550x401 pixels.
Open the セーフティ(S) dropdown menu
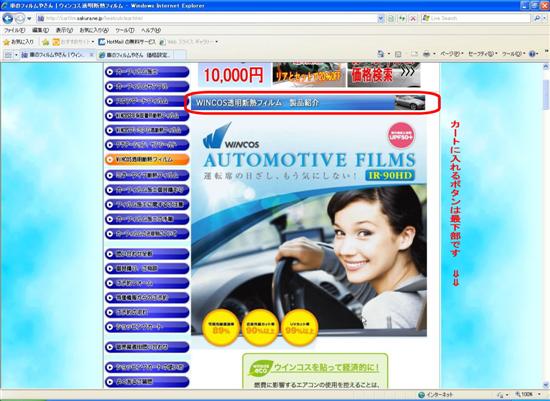[482, 54]
